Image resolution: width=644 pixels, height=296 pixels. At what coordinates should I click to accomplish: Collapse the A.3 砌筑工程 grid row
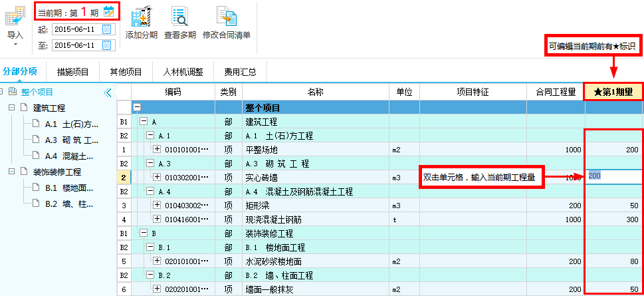click(150, 164)
